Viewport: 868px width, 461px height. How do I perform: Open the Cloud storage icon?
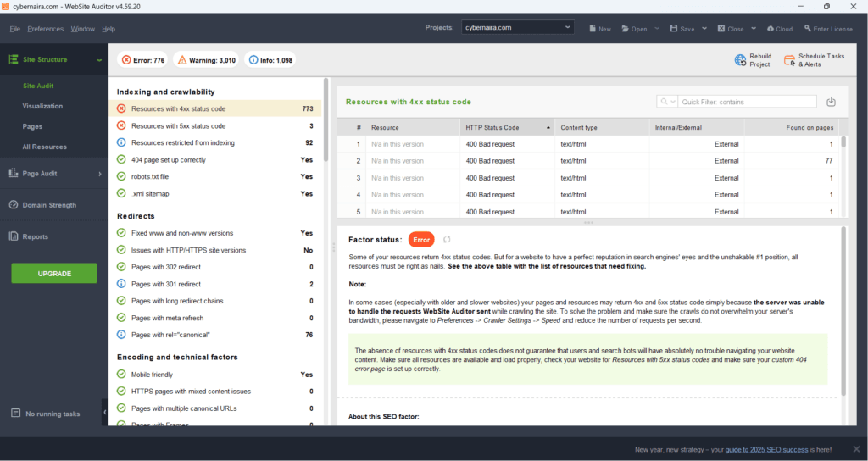tap(770, 28)
